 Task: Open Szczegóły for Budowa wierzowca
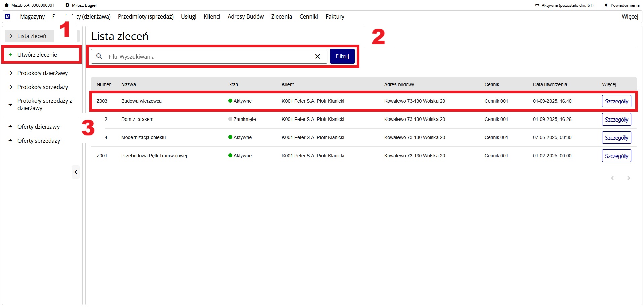tap(616, 101)
